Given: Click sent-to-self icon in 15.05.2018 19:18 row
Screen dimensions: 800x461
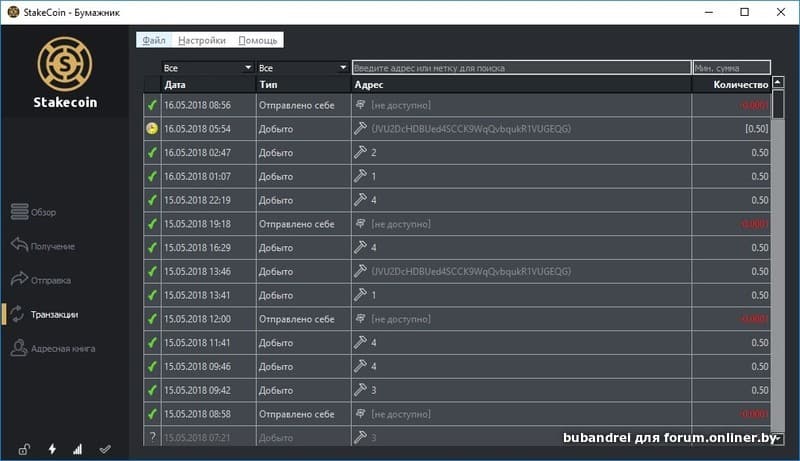Looking at the screenshot, I should point(360,223).
